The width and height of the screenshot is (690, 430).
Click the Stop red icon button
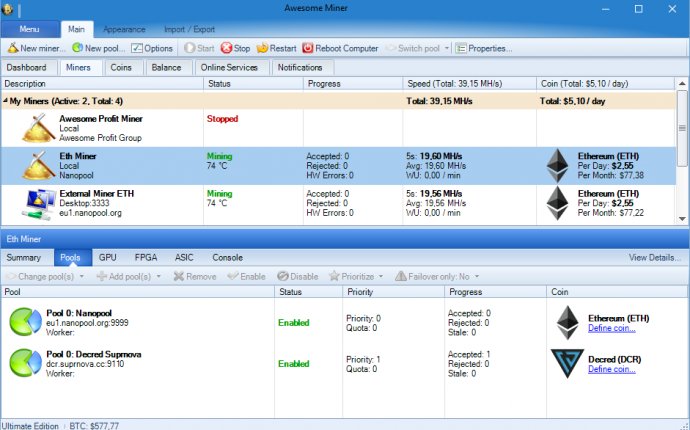[x=226, y=48]
